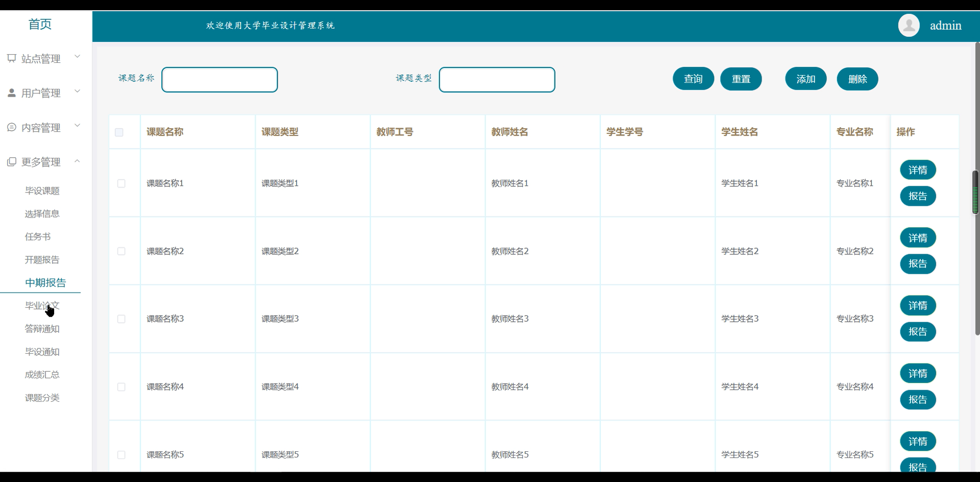Check the row checkbox for 课题名称4
This screenshot has height=482, width=980.
(x=121, y=387)
